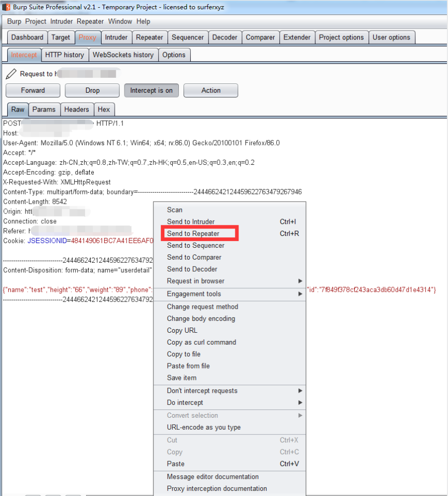Click the Content-Type multipart/form-data line

click(152, 192)
